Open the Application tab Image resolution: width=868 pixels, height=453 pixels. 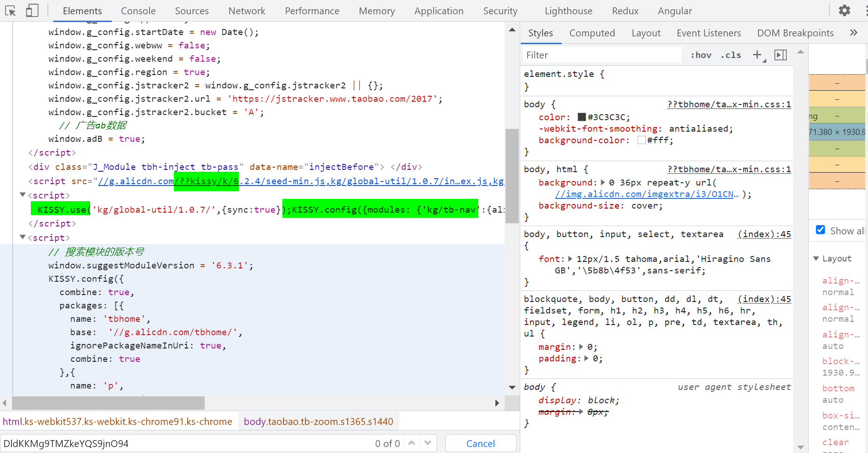(x=439, y=11)
